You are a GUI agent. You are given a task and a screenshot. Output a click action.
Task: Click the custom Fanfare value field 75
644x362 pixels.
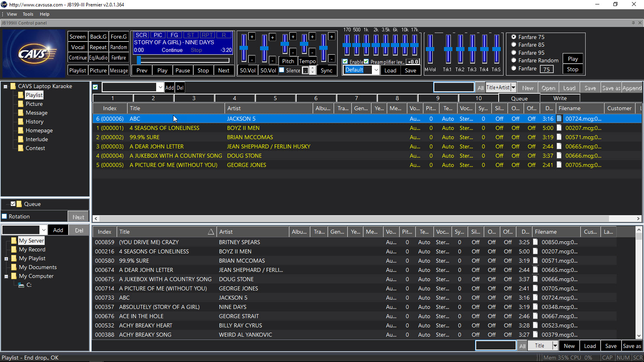click(x=546, y=69)
